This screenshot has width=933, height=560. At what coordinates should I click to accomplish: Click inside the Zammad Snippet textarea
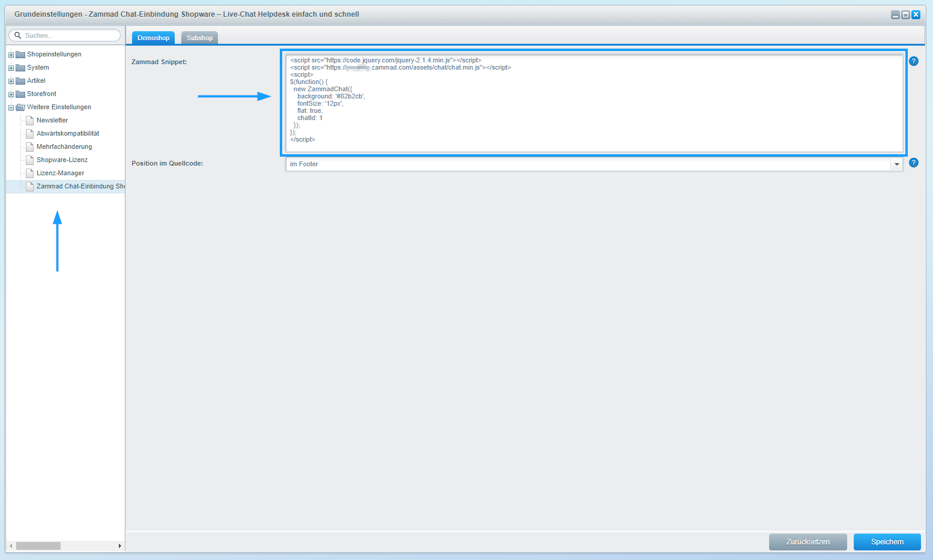point(594,103)
